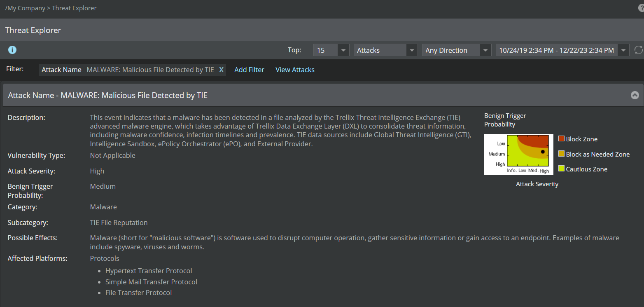The width and height of the screenshot is (644, 307).
Task: Click the Threat Explorer page title
Action: coord(33,30)
